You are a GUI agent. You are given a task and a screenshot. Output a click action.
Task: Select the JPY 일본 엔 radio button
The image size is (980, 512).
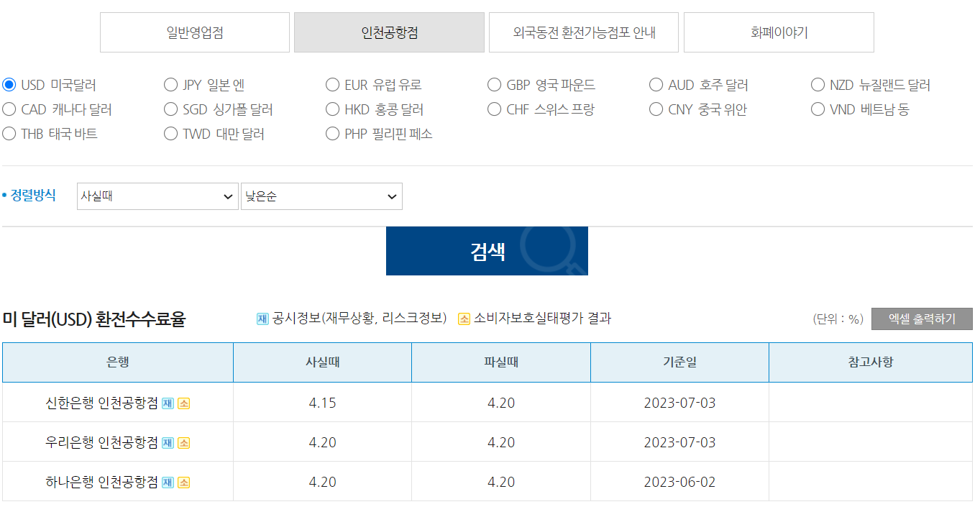tap(170, 84)
